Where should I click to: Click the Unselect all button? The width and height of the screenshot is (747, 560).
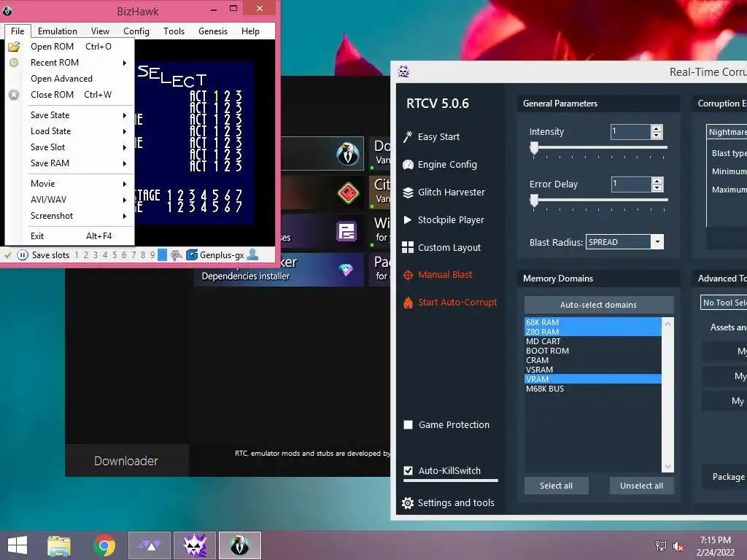[642, 486]
